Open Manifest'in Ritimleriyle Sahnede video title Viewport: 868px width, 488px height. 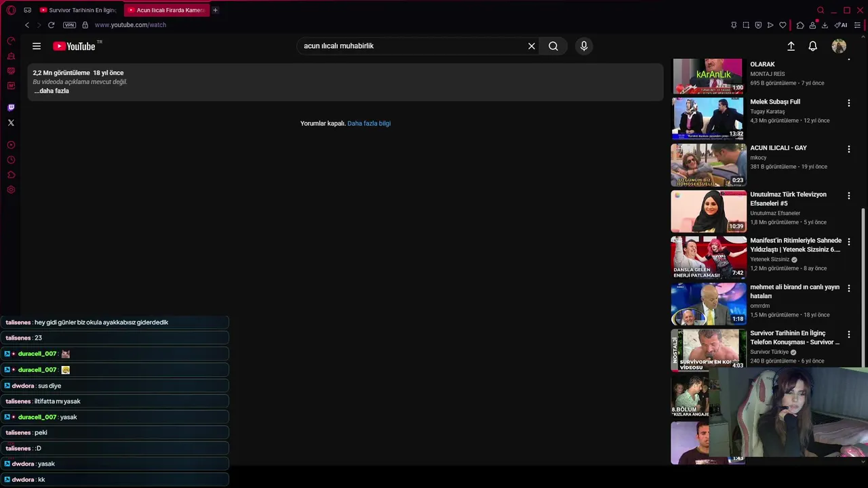795,245
